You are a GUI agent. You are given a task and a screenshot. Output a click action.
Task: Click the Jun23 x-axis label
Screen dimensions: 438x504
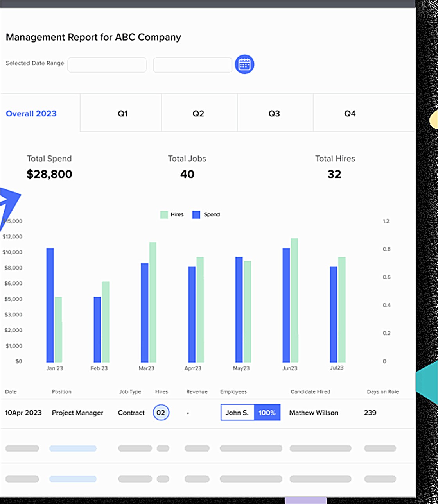click(290, 368)
